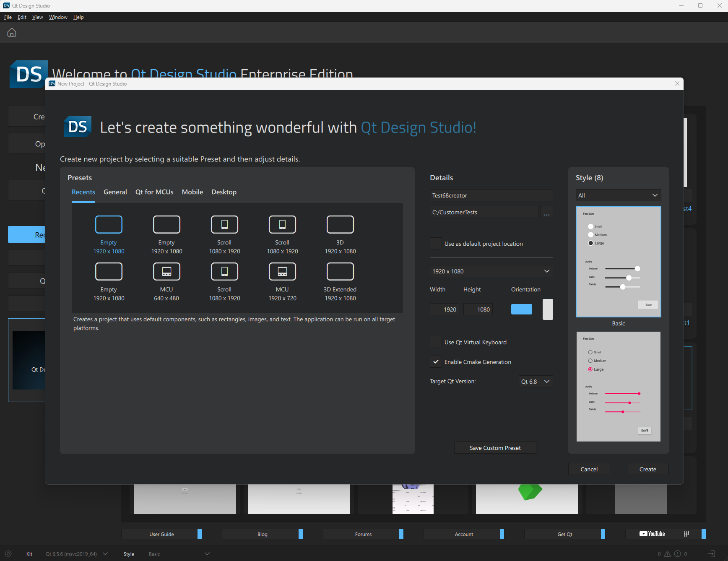This screenshot has height=561, width=728.
Task: Uncheck Enable Cmake Generation
Action: [436, 362]
